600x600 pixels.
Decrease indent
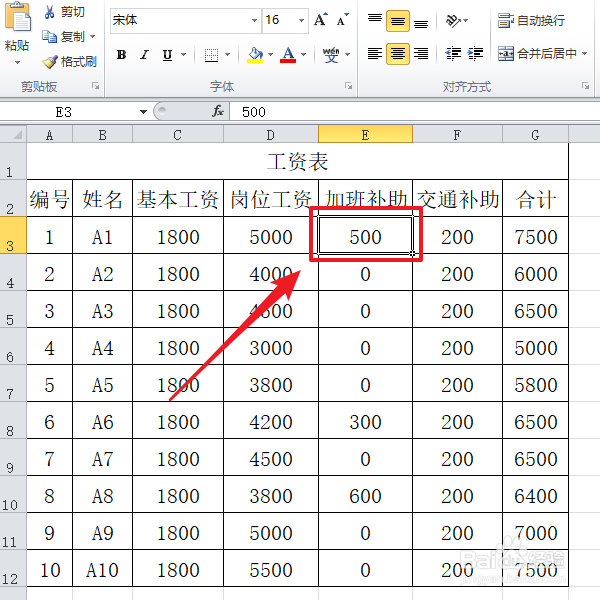(x=453, y=54)
